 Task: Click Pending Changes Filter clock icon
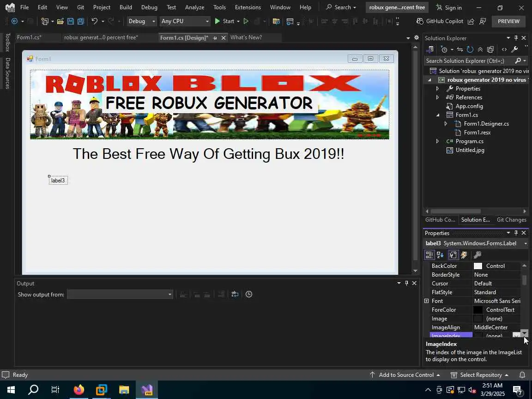(444, 49)
